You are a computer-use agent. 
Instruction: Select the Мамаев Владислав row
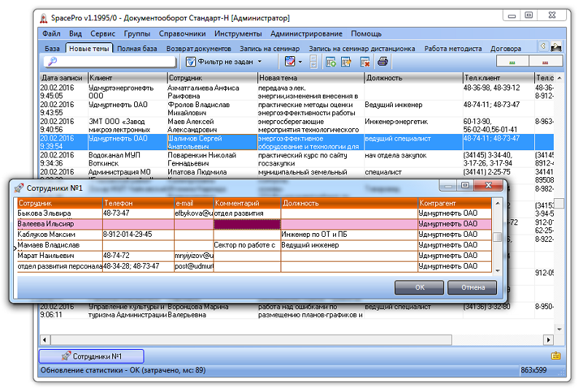click(x=254, y=245)
